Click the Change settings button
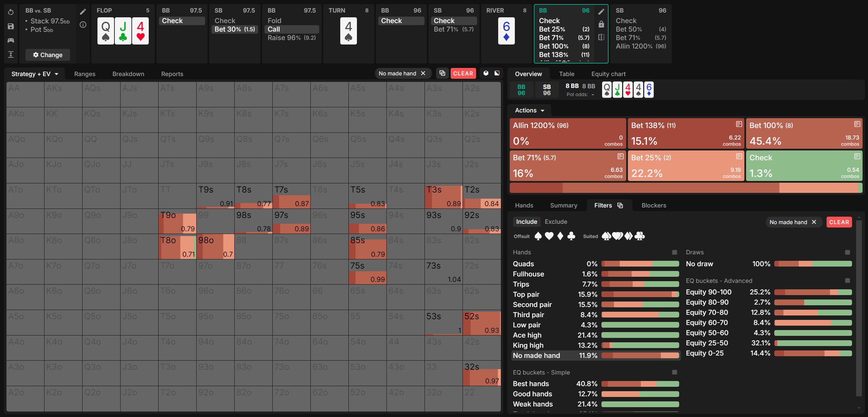Viewport: 868px width, 417px height. click(48, 55)
